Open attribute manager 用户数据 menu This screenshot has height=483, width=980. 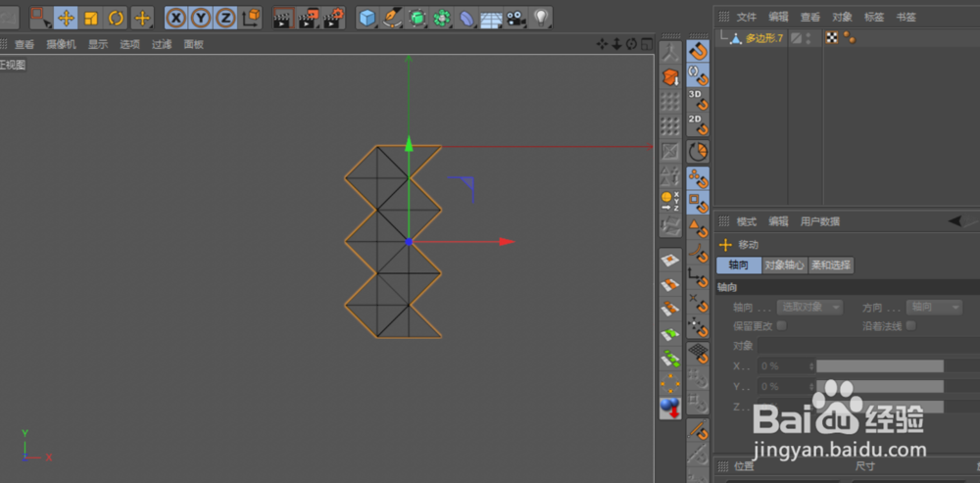pyautogui.click(x=820, y=221)
